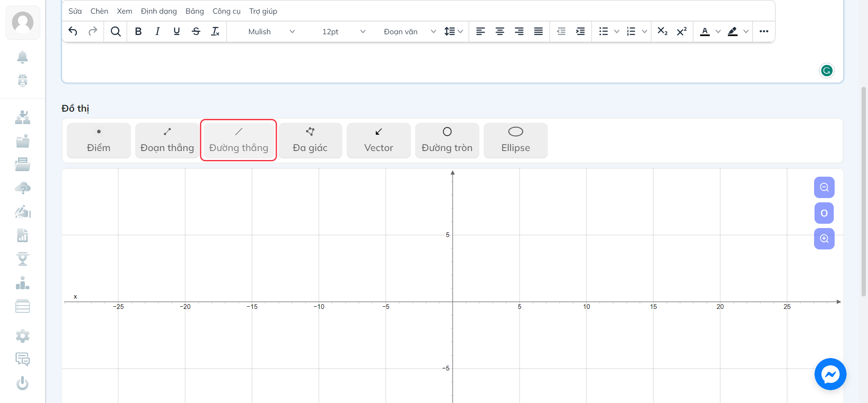Screen dimensions: 868x403
Task: Open the robot assistant sidebar icon
Action: click(23, 80)
